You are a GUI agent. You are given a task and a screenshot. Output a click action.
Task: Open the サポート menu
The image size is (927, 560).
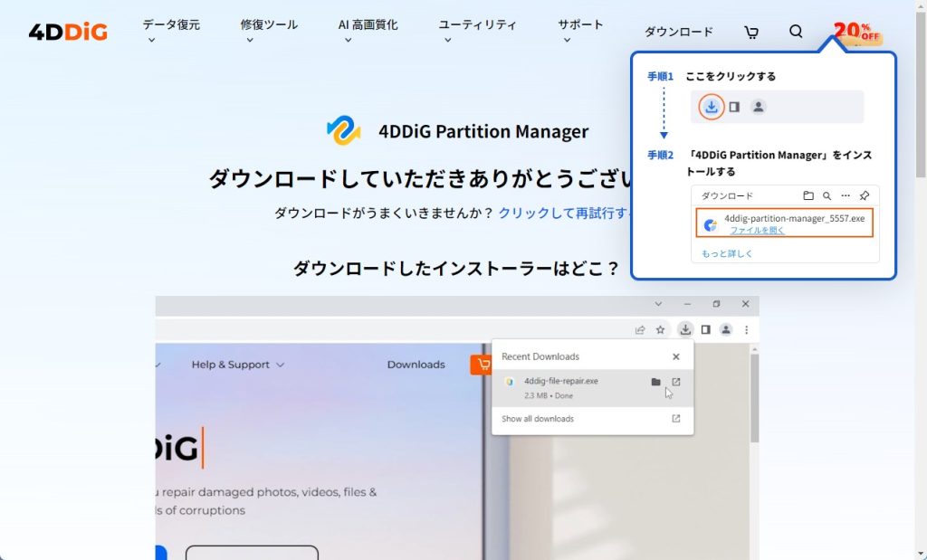click(580, 25)
